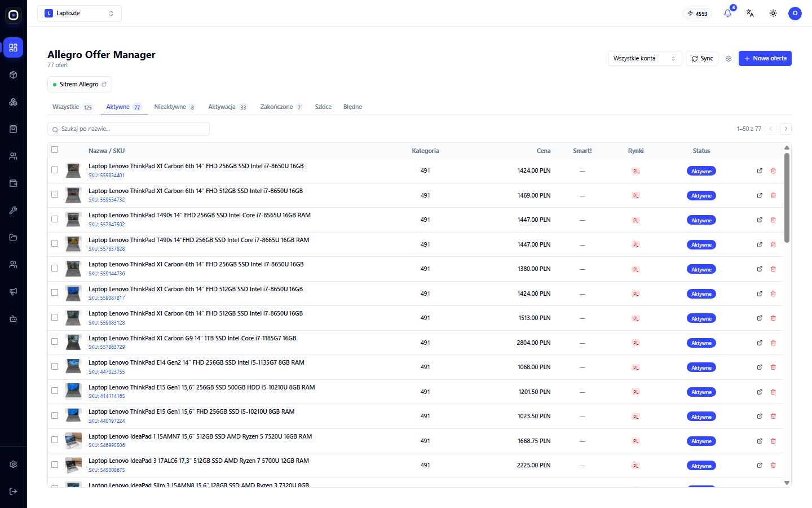Tick the select-all checkbox in table header
812x508 pixels.
tap(55, 150)
